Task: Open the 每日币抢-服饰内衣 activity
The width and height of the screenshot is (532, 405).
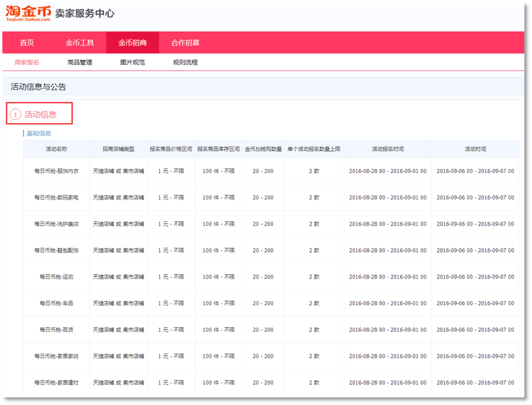Action: coord(56,172)
